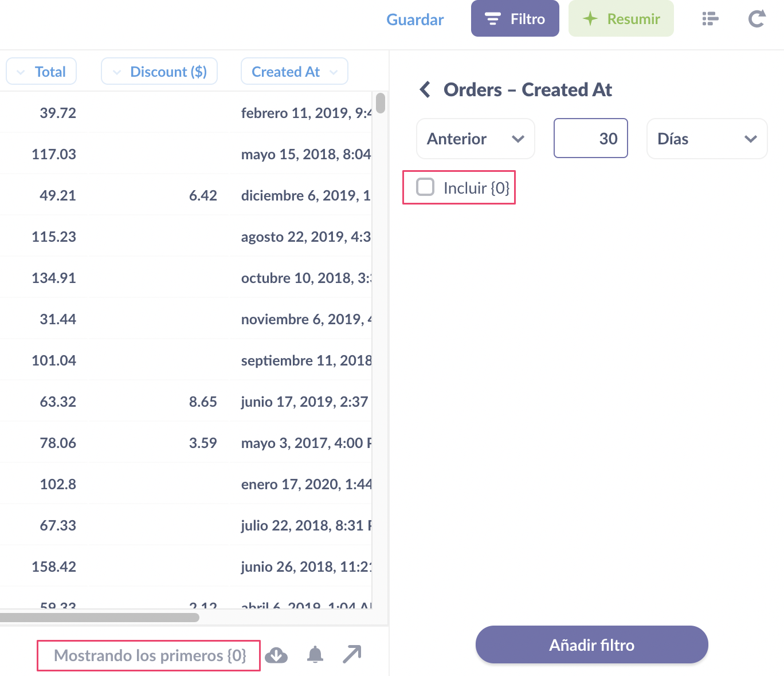Viewport: 784px width, 676px height.
Task: Open the Anterior dropdown
Action: 475,139
